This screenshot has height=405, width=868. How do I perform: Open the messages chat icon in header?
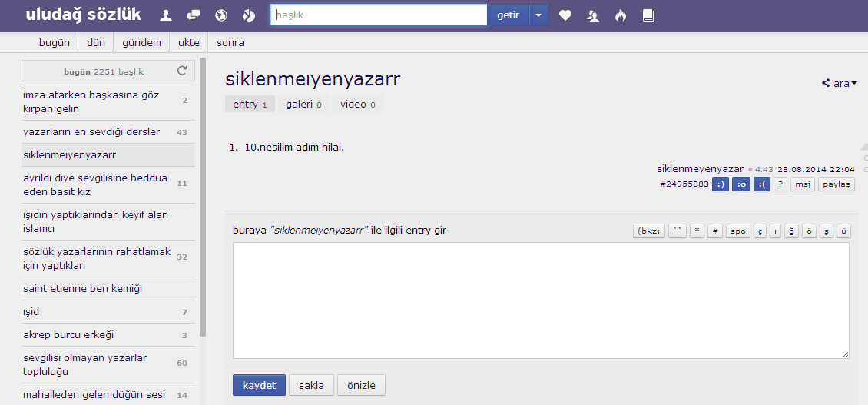click(x=194, y=15)
